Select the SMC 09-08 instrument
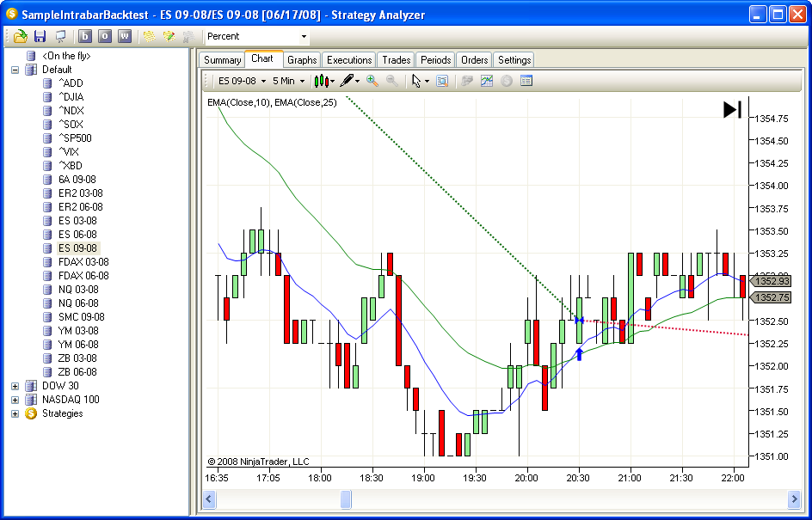The width and height of the screenshot is (812, 520). 82,317
